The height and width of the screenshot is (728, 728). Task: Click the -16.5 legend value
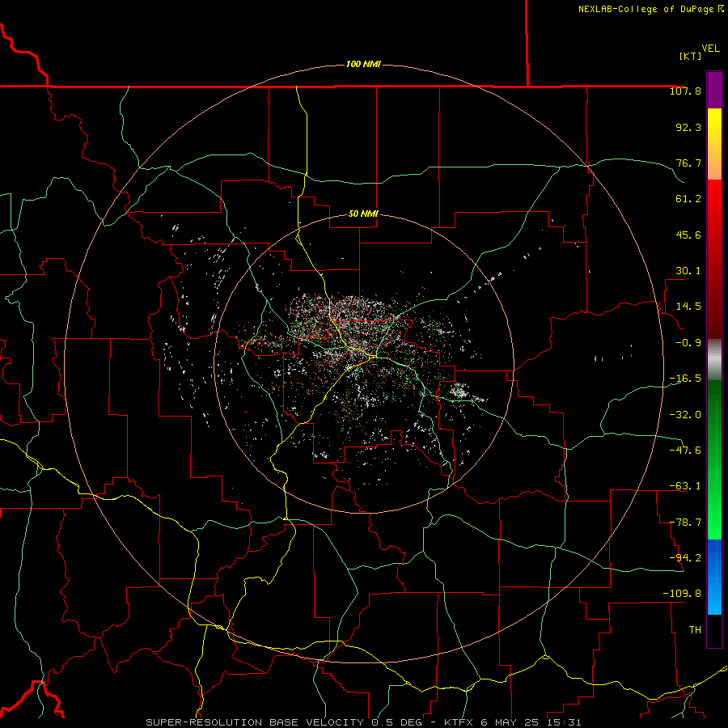pos(685,379)
